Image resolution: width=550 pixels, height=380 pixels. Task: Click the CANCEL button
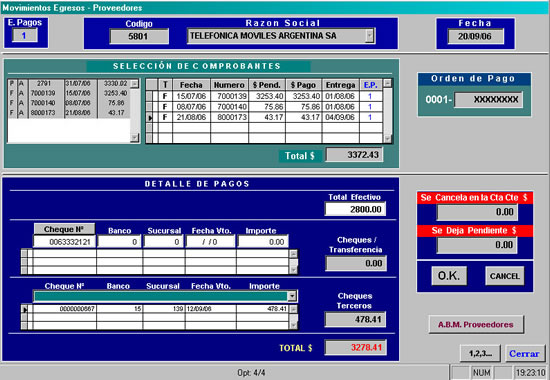(x=504, y=276)
